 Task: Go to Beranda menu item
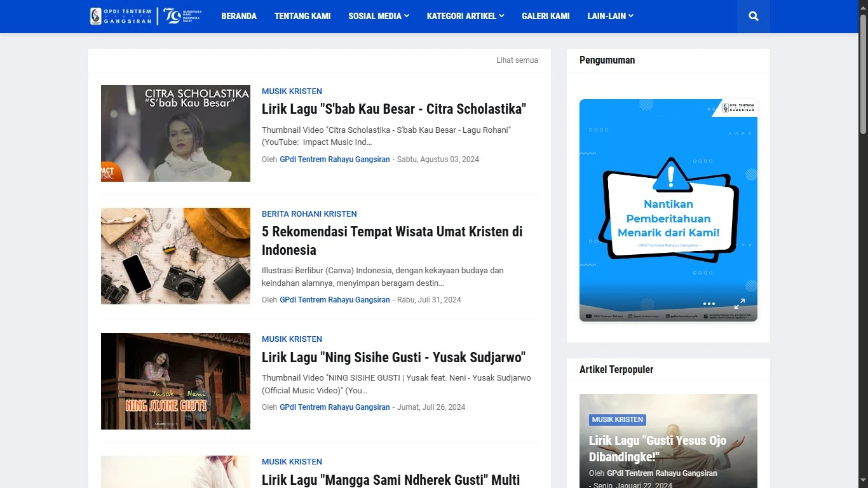pyautogui.click(x=239, y=16)
